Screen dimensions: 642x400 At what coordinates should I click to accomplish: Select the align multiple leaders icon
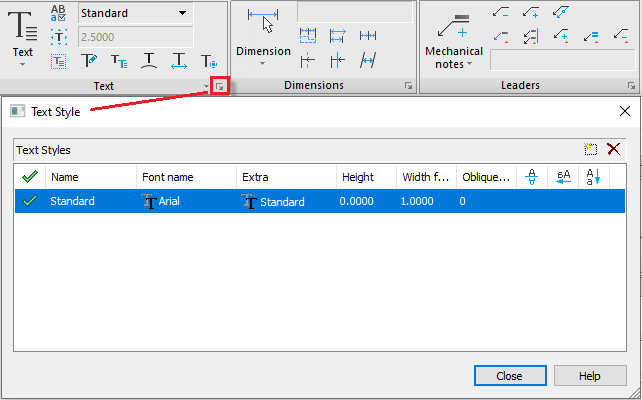pos(531,36)
